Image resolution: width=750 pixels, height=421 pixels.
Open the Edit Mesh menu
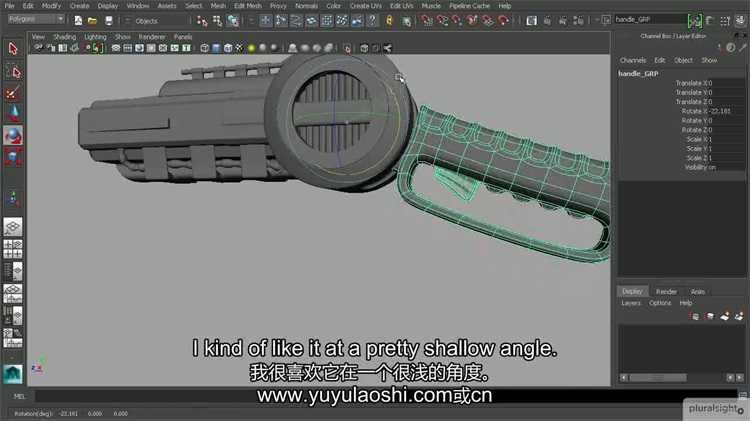tap(247, 6)
